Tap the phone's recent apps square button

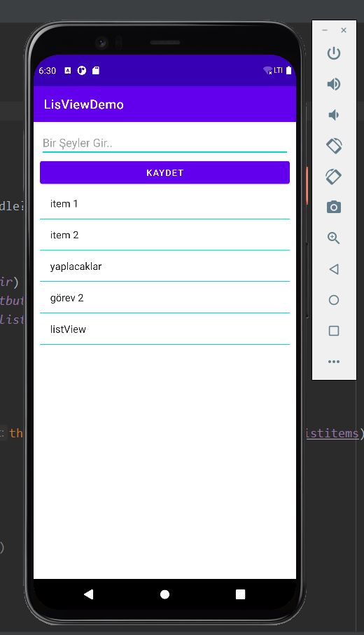tap(240, 594)
